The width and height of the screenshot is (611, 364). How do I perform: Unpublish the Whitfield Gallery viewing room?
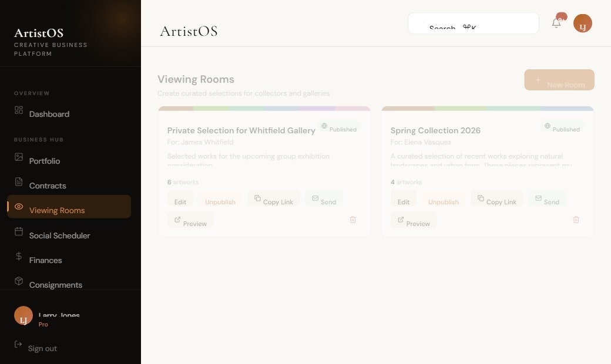tap(220, 201)
